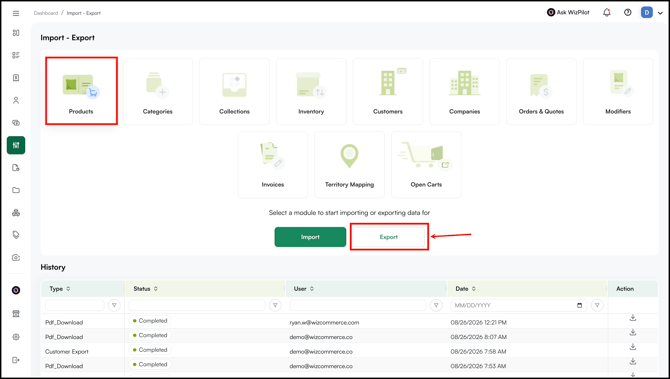Click the active Import-Export sidebar icon

click(x=16, y=145)
